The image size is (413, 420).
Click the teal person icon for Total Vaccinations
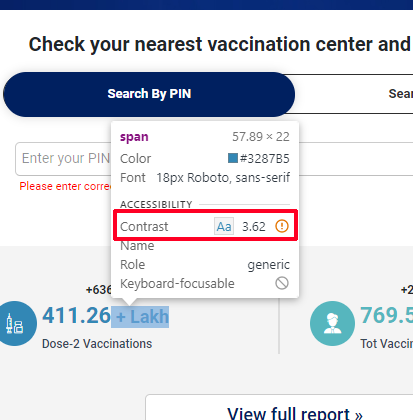tap(332, 323)
